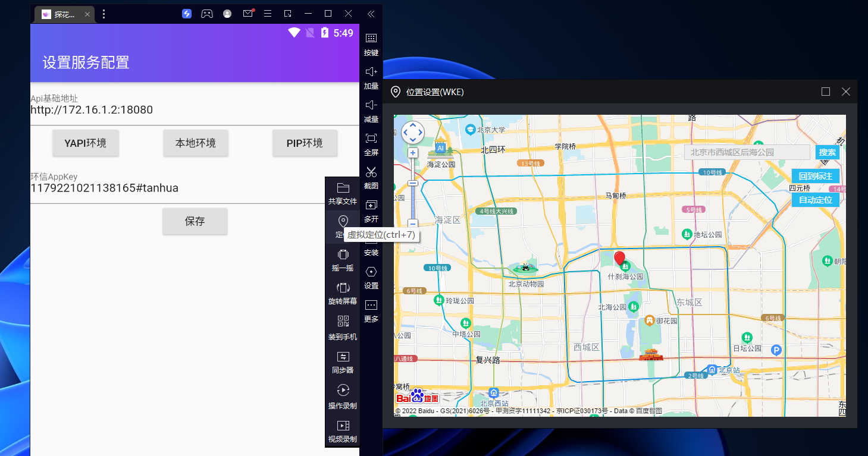Click the 御花园 map marker
The image size is (868, 456).
649,320
